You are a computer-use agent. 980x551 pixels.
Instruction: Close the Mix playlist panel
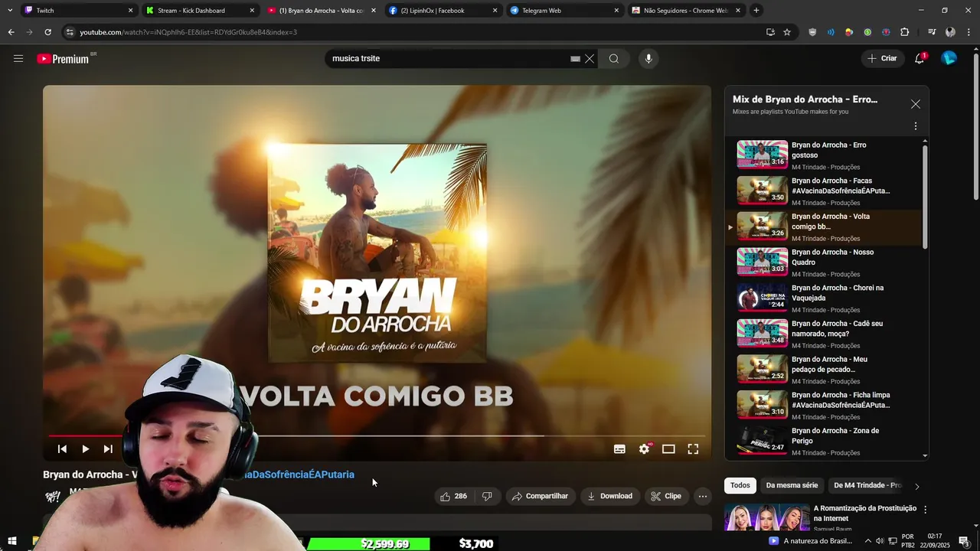tap(915, 104)
